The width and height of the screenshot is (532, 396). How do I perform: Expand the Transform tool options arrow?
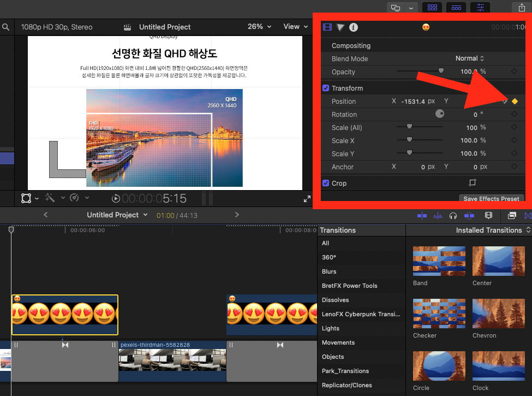pyautogui.click(x=37, y=198)
